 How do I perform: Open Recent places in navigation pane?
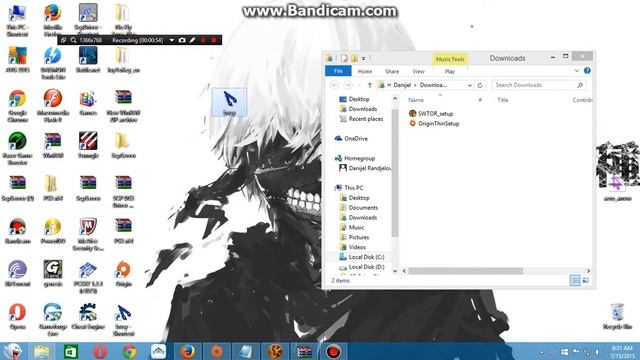(x=361, y=119)
